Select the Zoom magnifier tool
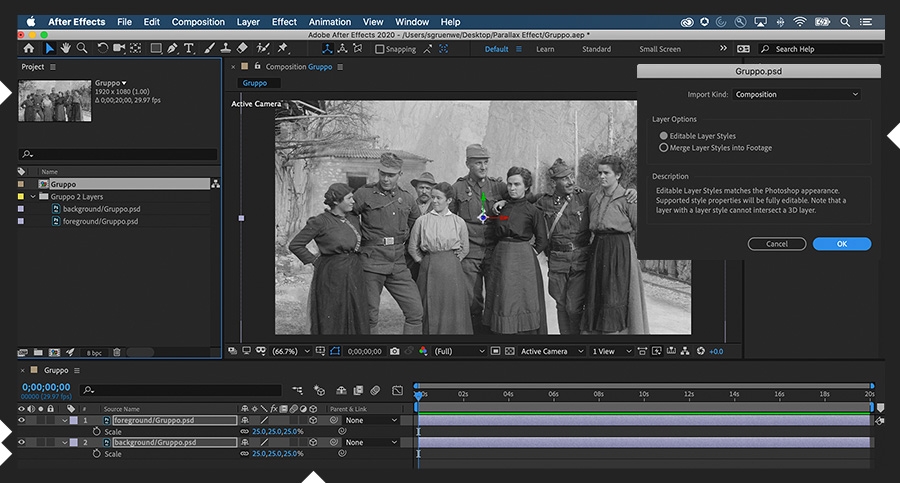Image resolution: width=900 pixels, height=483 pixels. pyautogui.click(x=82, y=48)
